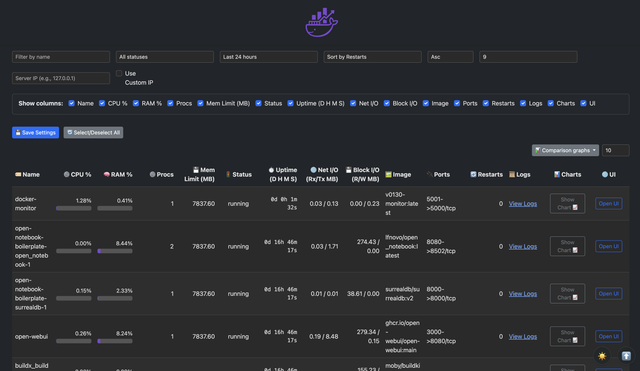Show Chart for open-webui container

[x=567, y=336]
